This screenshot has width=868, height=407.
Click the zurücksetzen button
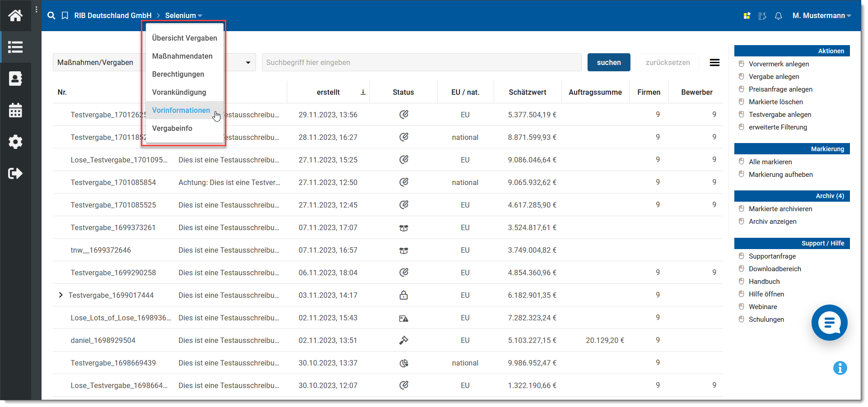click(667, 62)
